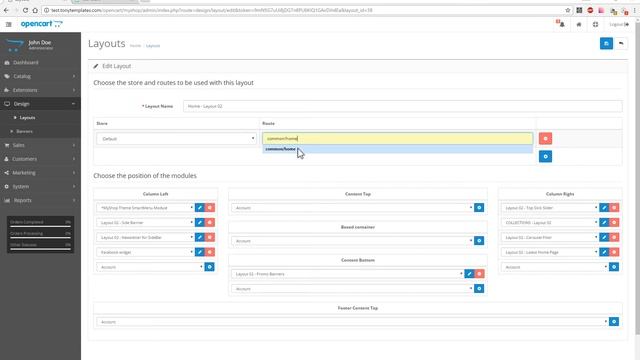640x360 pixels.
Task: Remove the Newsletter for Sidebar module
Action: 209,237
